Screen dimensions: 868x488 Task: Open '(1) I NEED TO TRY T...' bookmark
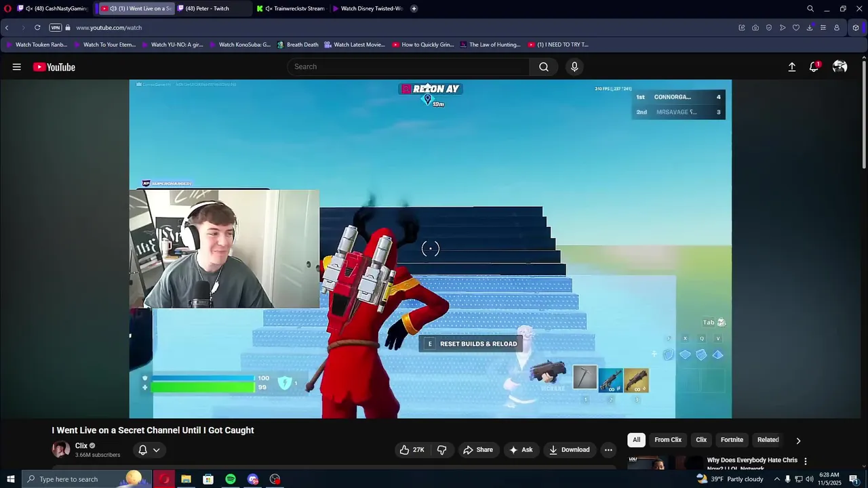pos(558,45)
